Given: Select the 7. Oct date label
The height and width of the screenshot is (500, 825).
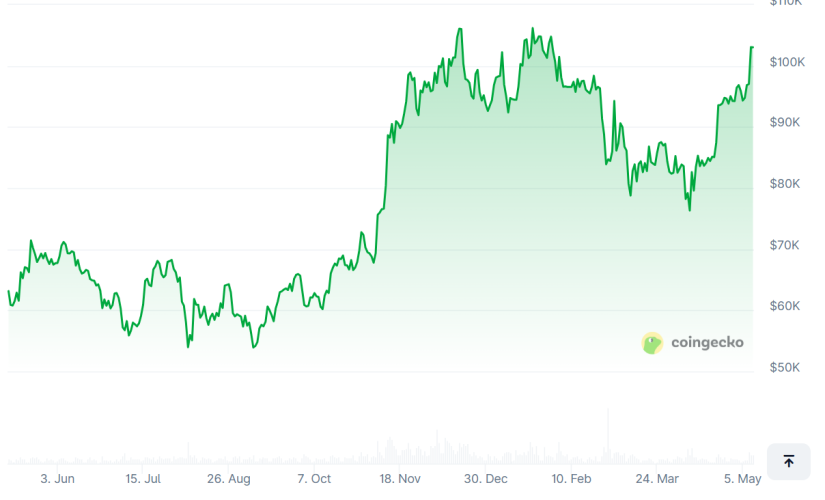Looking at the screenshot, I should [314, 479].
